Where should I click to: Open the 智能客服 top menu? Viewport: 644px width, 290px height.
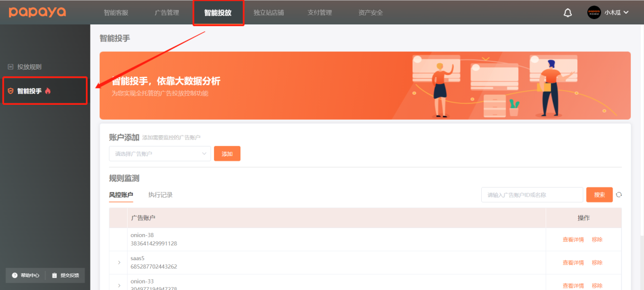click(x=116, y=13)
